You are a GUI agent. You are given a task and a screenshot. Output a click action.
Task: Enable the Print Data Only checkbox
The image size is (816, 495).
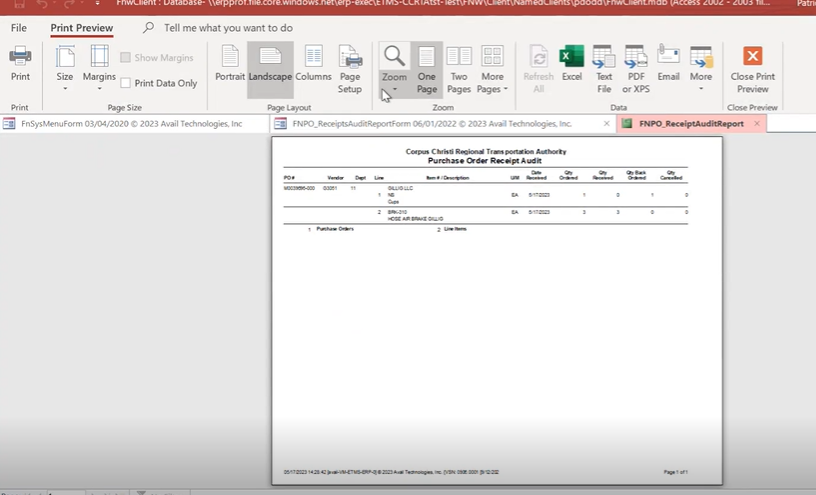126,83
